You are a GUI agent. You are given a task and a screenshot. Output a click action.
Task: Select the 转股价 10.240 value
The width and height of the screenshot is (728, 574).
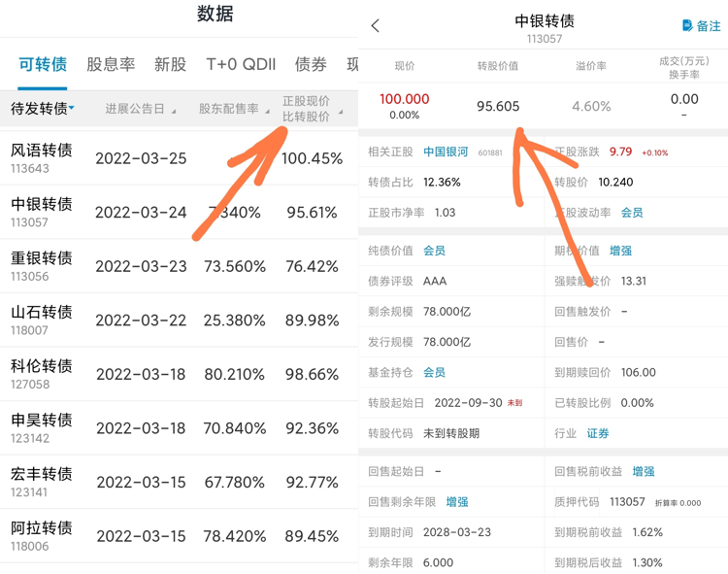[615, 182]
